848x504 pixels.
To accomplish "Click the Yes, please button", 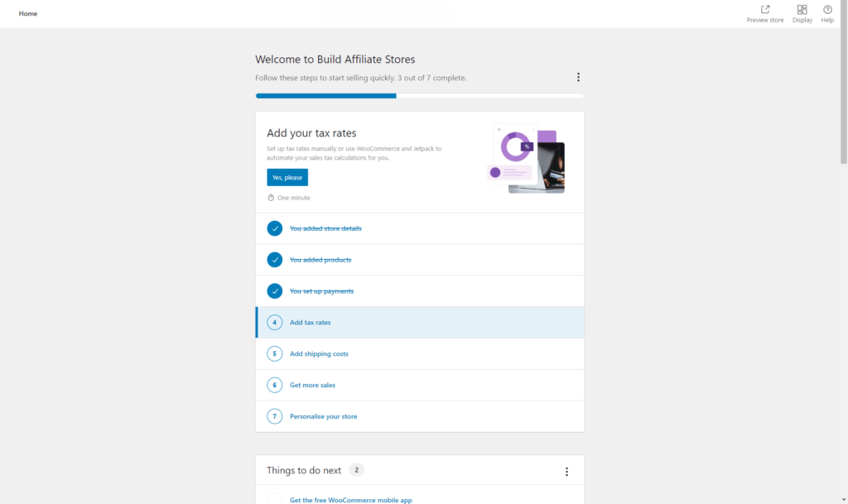I will click(x=287, y=177).
